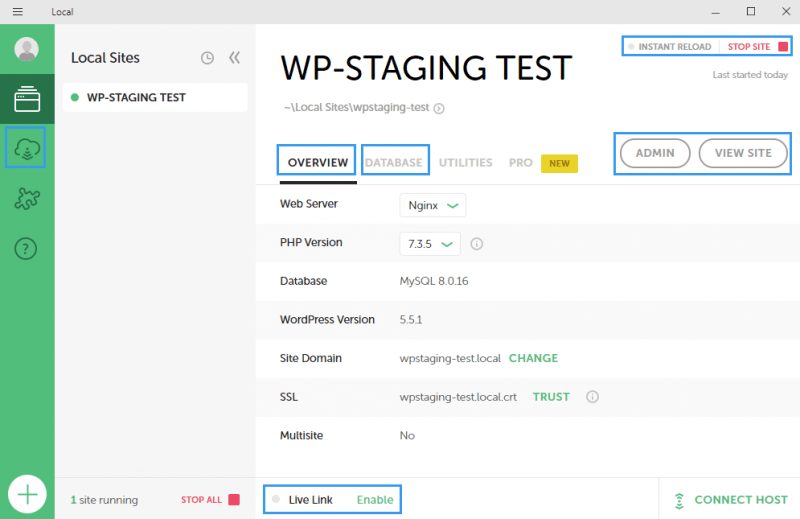The image size is (800, 519).
Task: Switch to the Database tab
Action: point(394,162)
